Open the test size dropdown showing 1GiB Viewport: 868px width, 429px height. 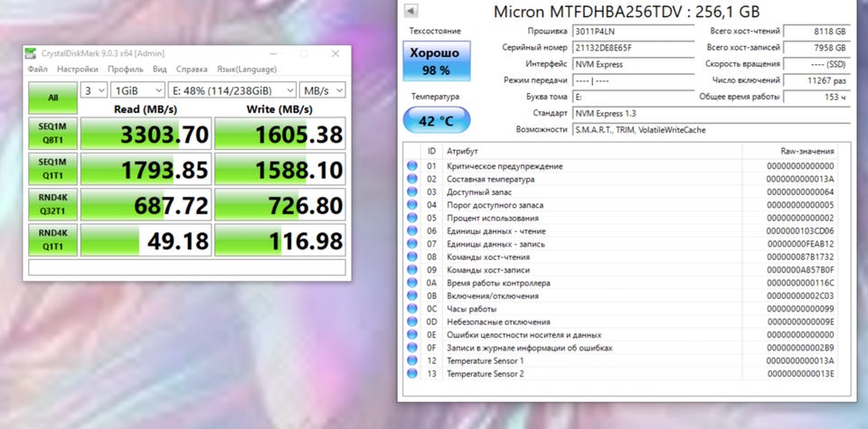137,90
